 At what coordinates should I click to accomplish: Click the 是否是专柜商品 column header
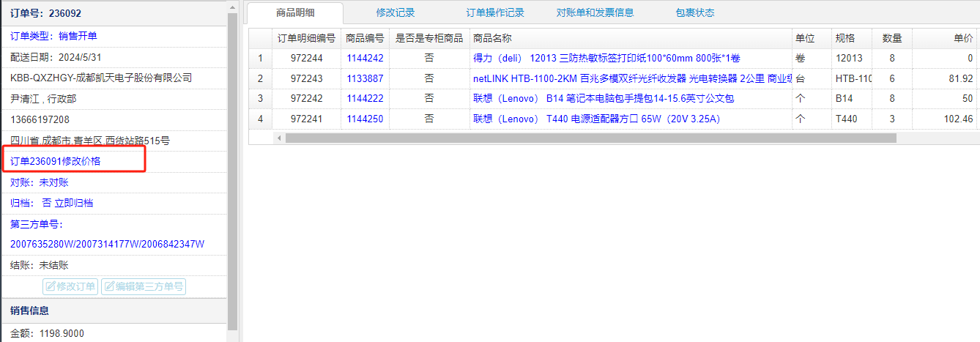point(429,38)
